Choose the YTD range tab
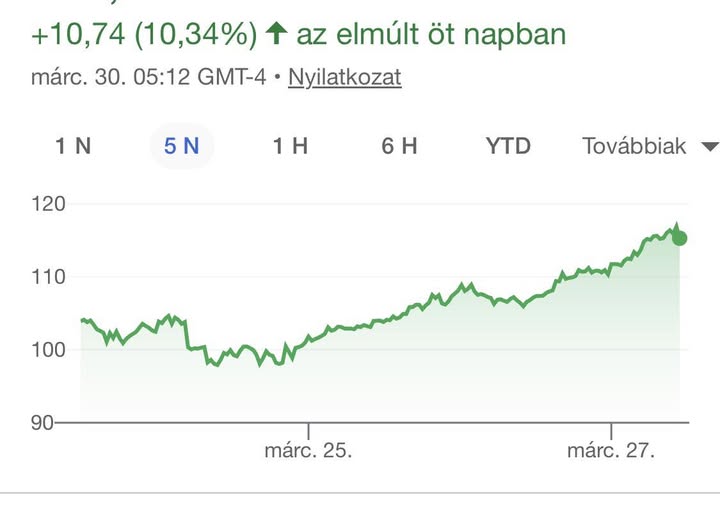 tap(508, 146)
